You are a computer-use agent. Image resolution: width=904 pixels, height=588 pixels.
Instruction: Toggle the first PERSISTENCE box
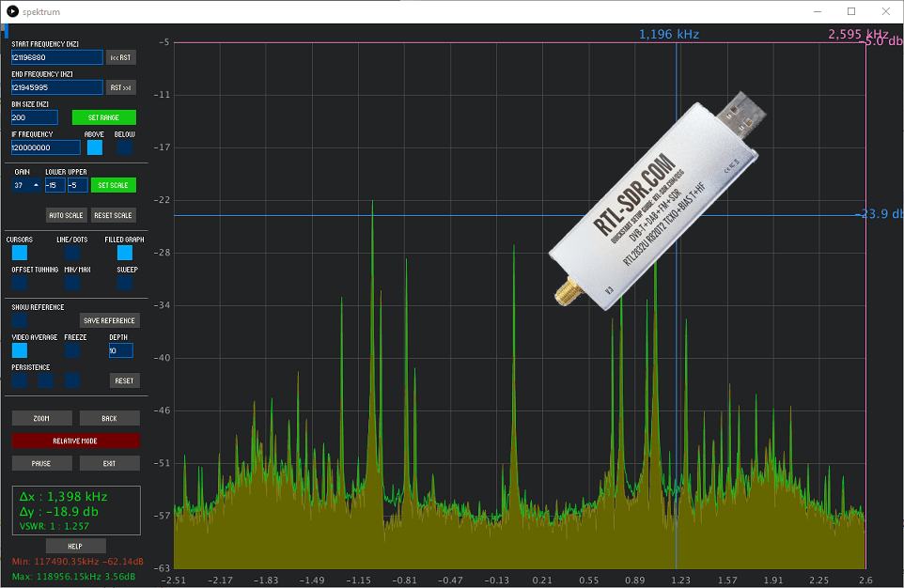[x=20, y=379]
